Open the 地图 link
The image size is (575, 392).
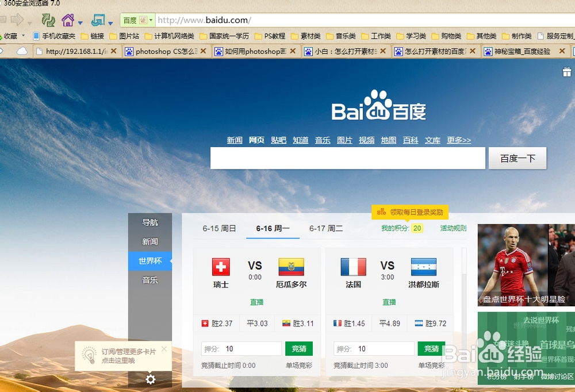tap(388, 140)
